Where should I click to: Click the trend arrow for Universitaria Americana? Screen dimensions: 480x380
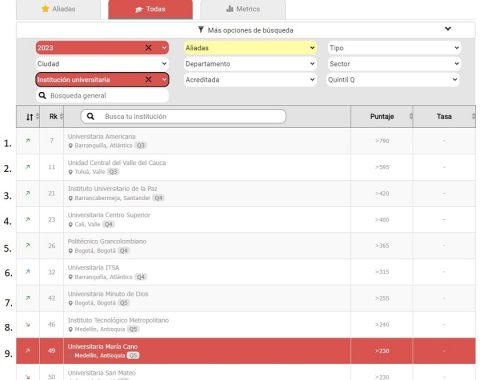pos(28,141)
